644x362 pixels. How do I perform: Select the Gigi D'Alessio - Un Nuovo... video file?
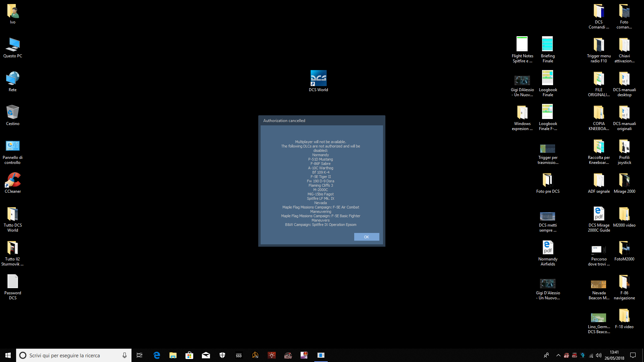click(548, 290)
